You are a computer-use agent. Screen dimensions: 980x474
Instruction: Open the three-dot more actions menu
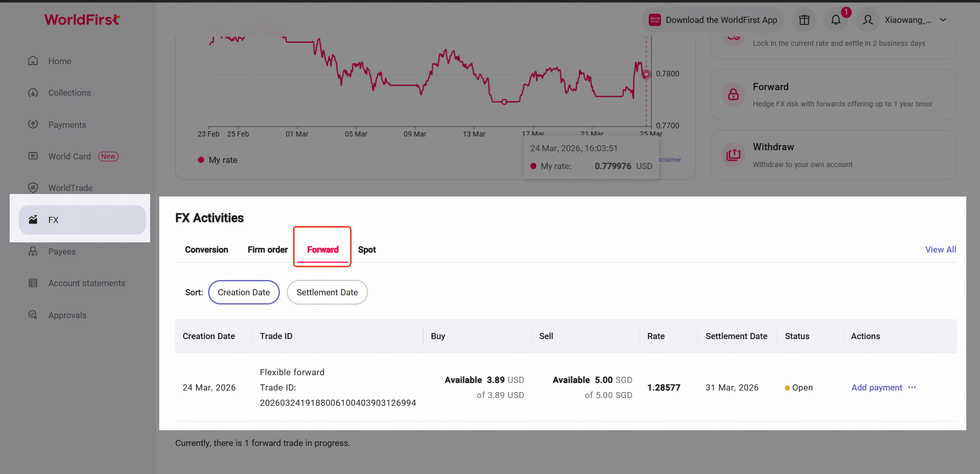pyautogui.click(x=912, y=387)
